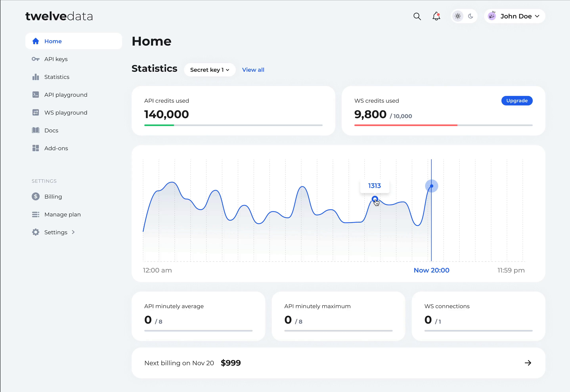
Task: Click the next billing arrow
Action: 528,363
